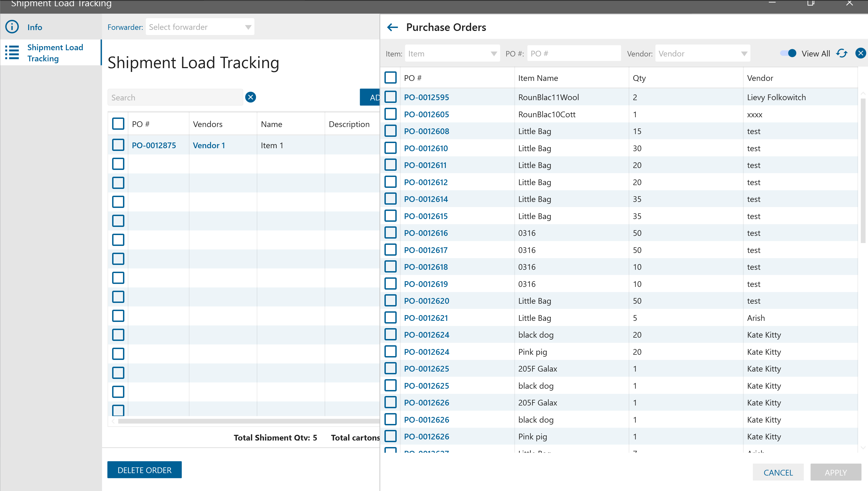Click the Shipment Load Tracking list icon

pos(12,53)
